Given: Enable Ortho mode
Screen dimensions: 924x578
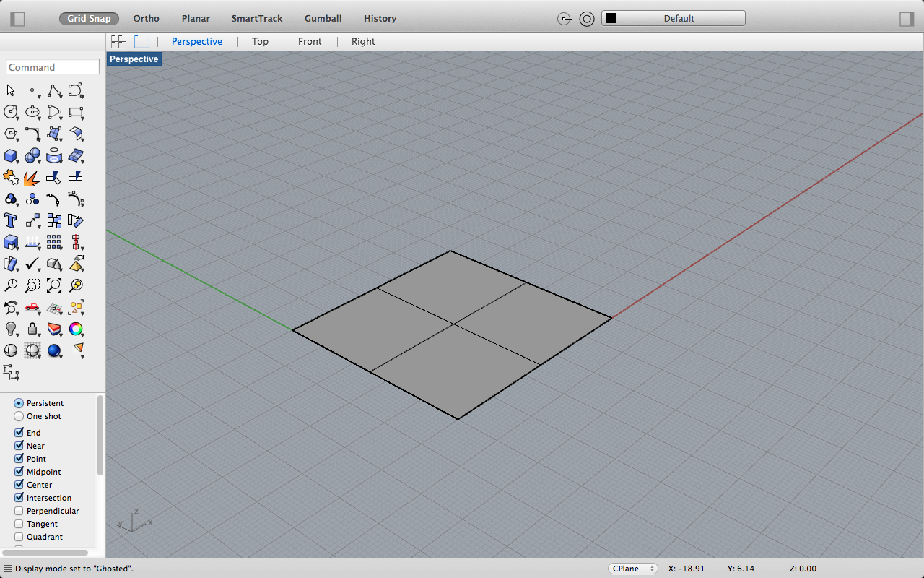Looking at the screenshot, I should [147, 18].
